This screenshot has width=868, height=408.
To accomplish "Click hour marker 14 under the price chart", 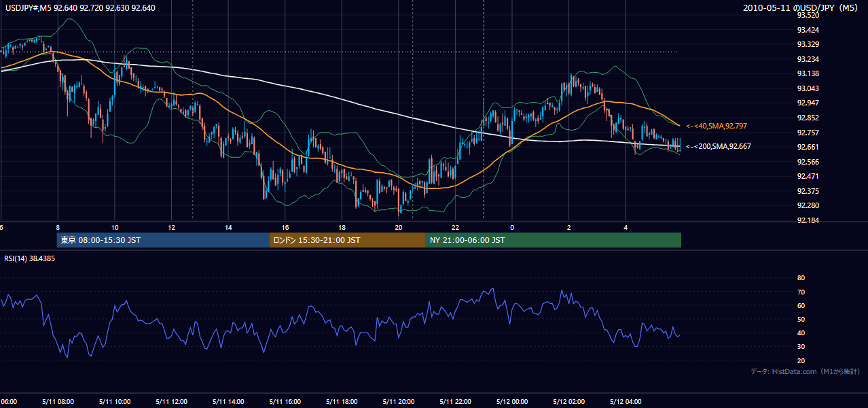I will tap(228, 227).
